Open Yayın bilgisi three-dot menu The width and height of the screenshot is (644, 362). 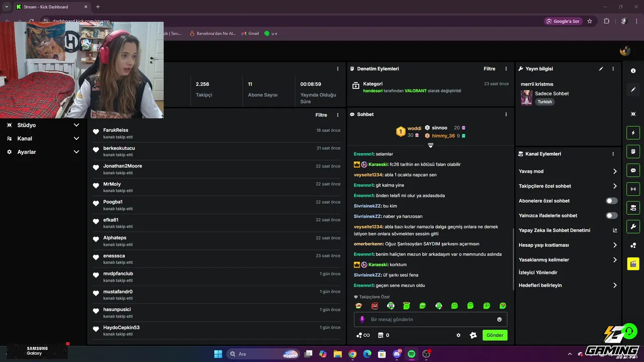[613, 69]
